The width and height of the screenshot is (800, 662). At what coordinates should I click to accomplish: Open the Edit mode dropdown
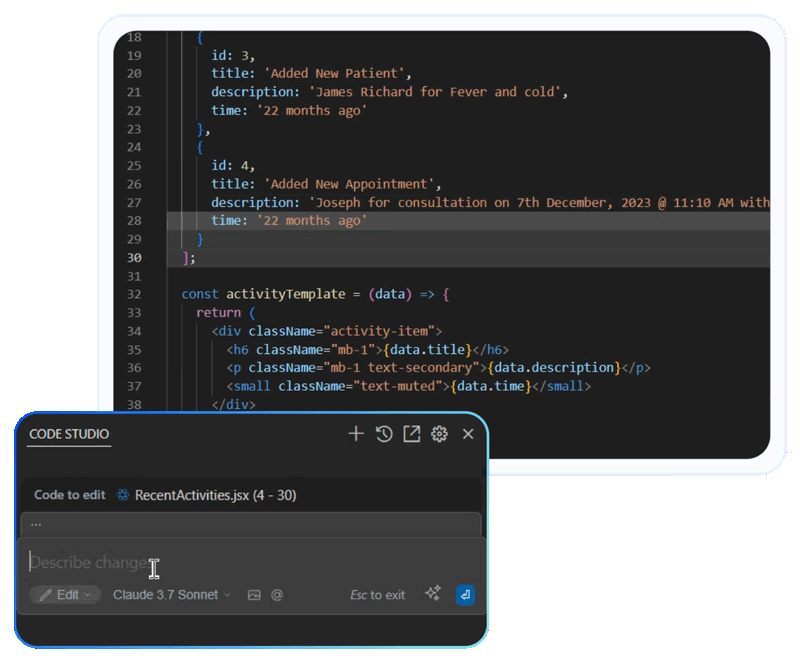tap(65, 595)
